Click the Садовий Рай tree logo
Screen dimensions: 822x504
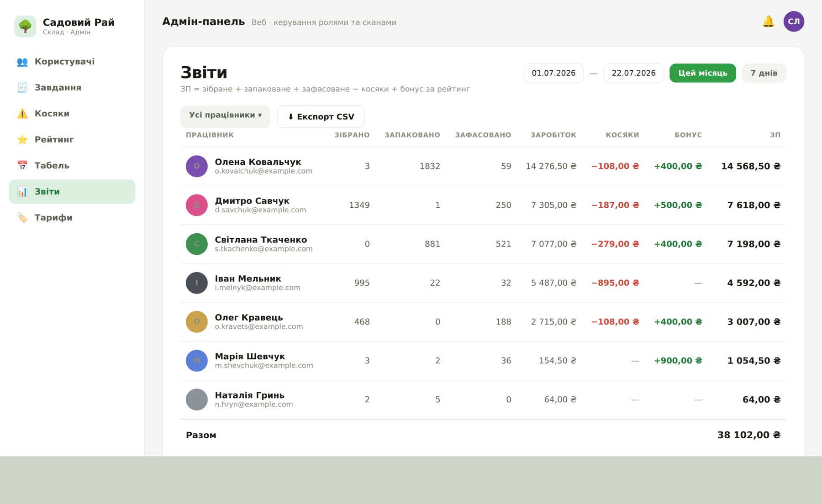25,26
